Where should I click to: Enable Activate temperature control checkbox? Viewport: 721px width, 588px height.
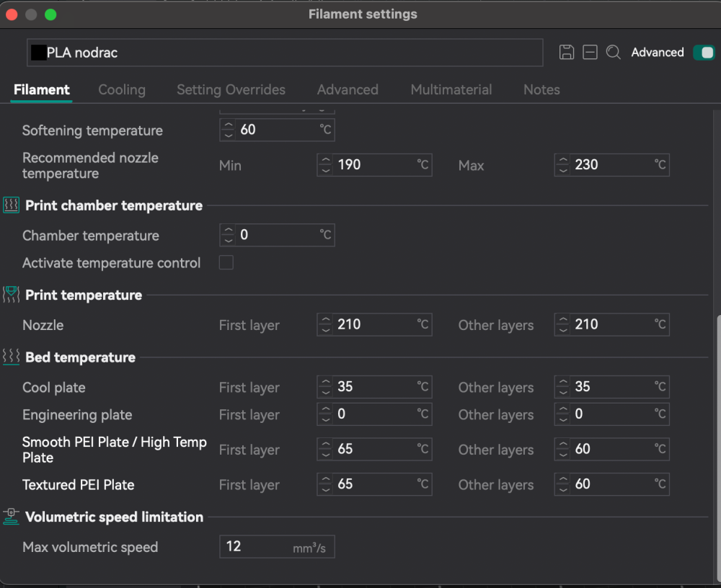click(x=226, y=263)
